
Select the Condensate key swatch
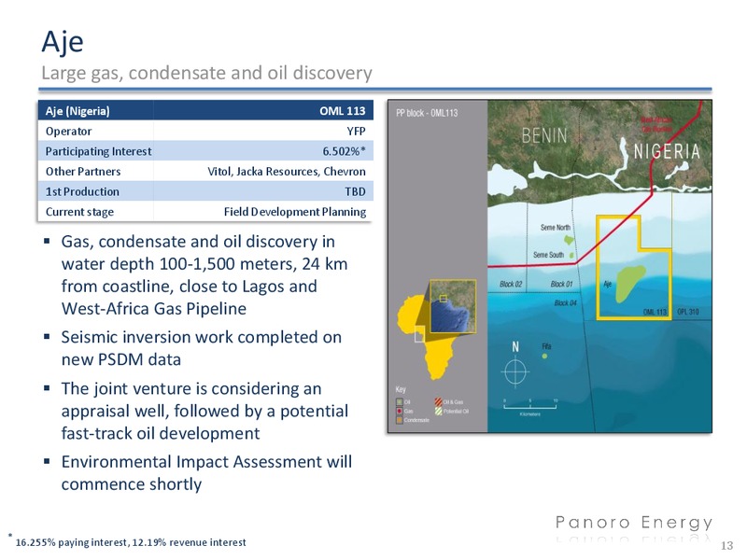(400, 420)
